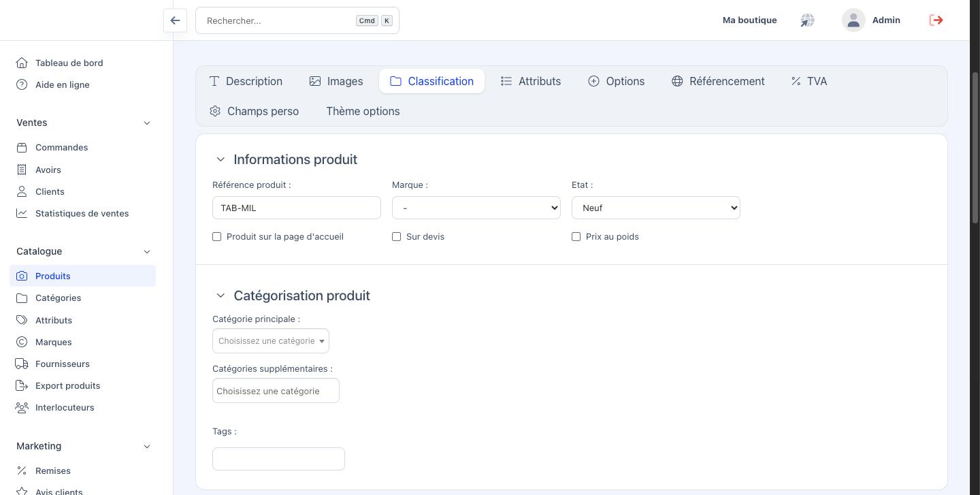Open the Thème options tab

[x=363, y=111]
